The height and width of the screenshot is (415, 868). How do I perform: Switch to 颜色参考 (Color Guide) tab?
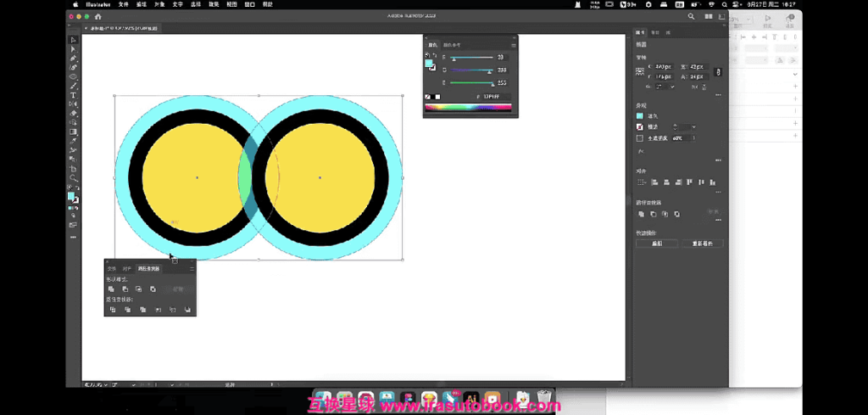point(452,45)
